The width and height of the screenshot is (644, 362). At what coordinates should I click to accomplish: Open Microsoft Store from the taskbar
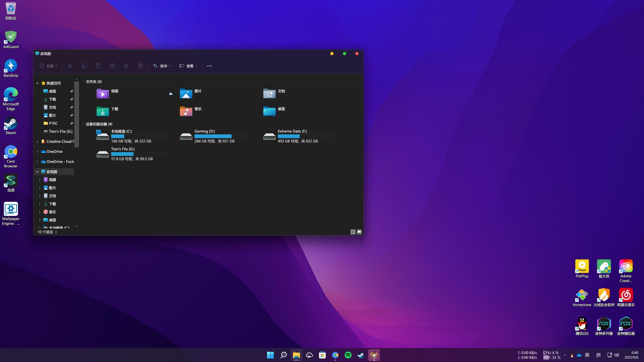pyautogui.click(x=322, y=355)
